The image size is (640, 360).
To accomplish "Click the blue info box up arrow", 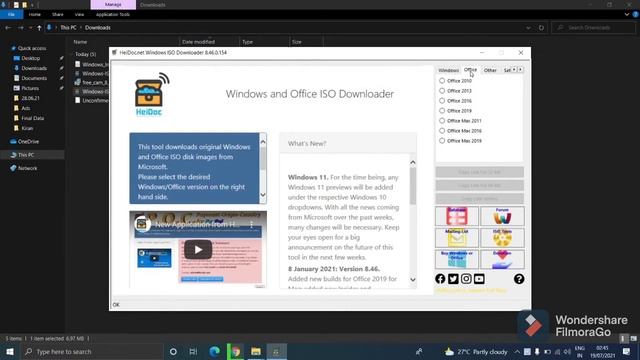I will [x=263, y=142].
